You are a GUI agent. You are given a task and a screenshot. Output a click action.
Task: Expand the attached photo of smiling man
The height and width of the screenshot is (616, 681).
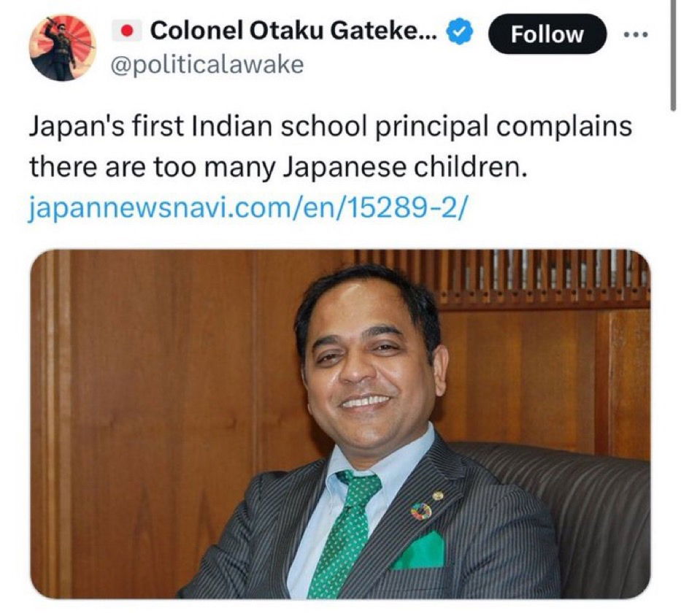(x=340, y=425)
